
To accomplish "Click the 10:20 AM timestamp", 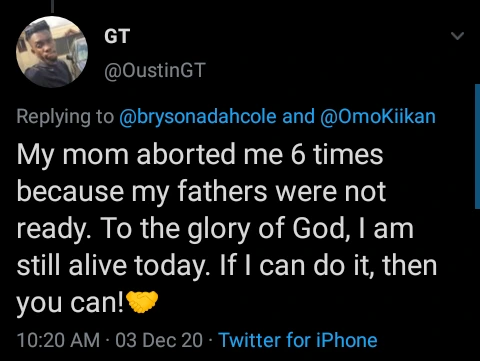I will (58, 340).
